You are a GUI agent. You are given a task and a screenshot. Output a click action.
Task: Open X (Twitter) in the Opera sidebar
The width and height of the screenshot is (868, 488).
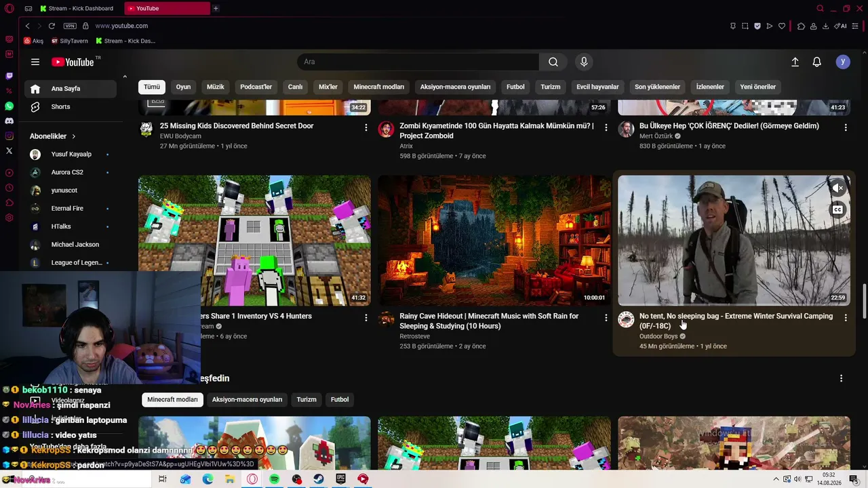click(9, 150)
